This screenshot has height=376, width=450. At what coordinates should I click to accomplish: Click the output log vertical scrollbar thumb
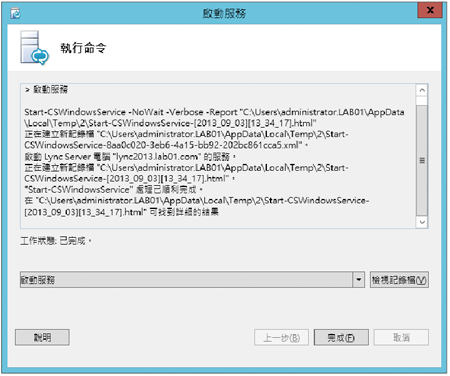422,160
